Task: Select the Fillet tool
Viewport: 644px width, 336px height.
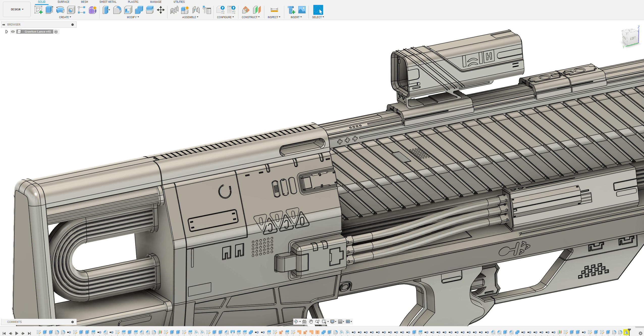Action: [117, 10]
